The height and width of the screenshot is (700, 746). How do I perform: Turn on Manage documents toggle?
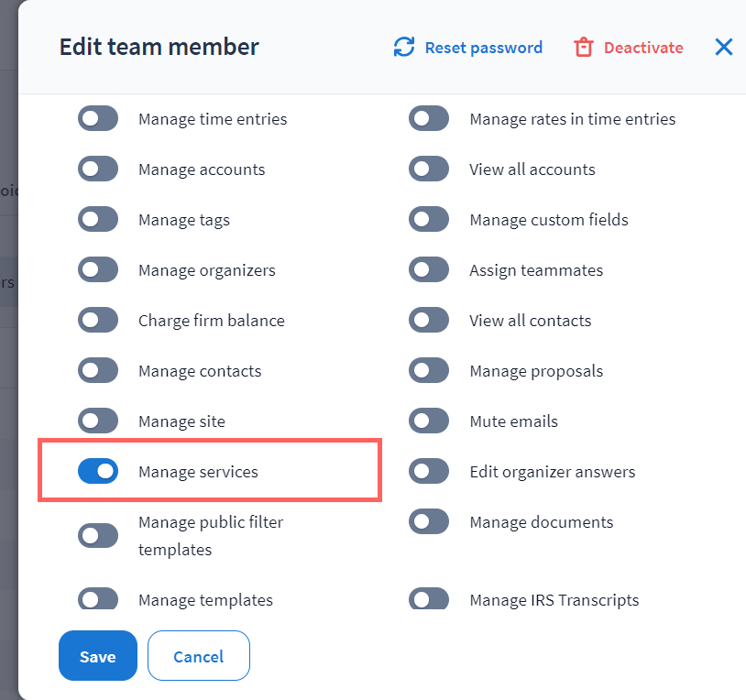429,521
